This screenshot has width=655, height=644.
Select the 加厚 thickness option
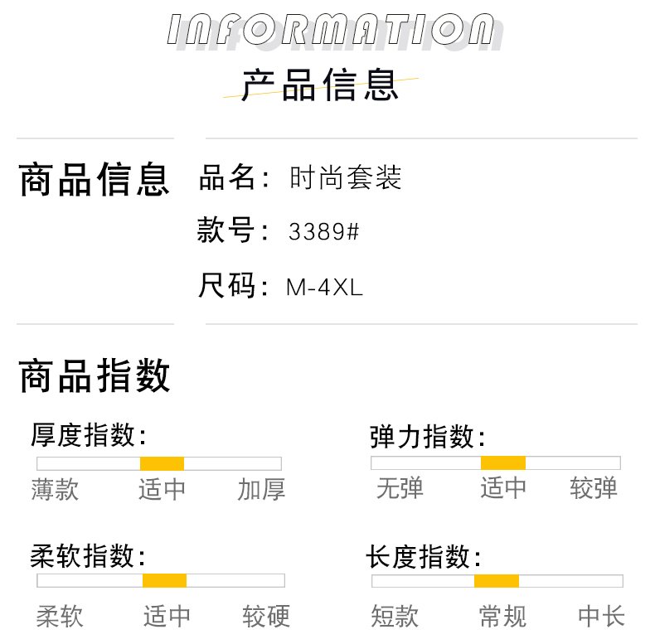[x=261, y=490]
